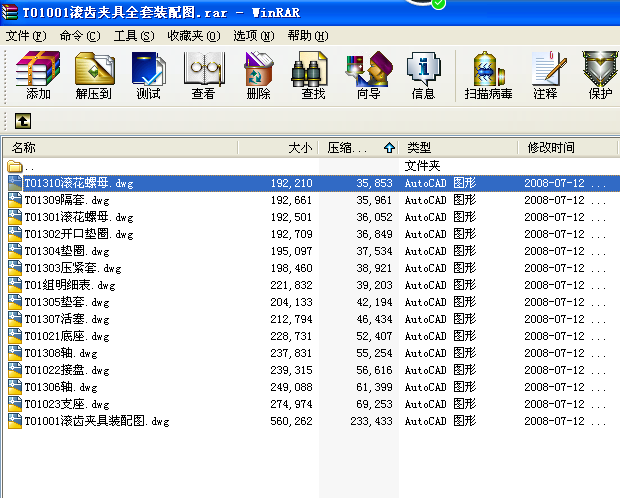Click packed size 35,961 of T01309隔套
620x498 pixels.
(x=374, y=200)
